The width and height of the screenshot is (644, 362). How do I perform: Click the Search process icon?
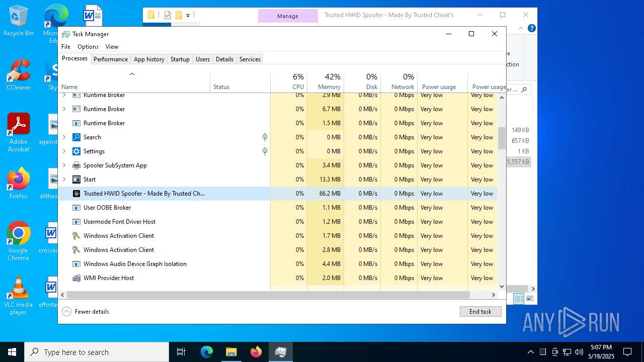tap(76, 137)
